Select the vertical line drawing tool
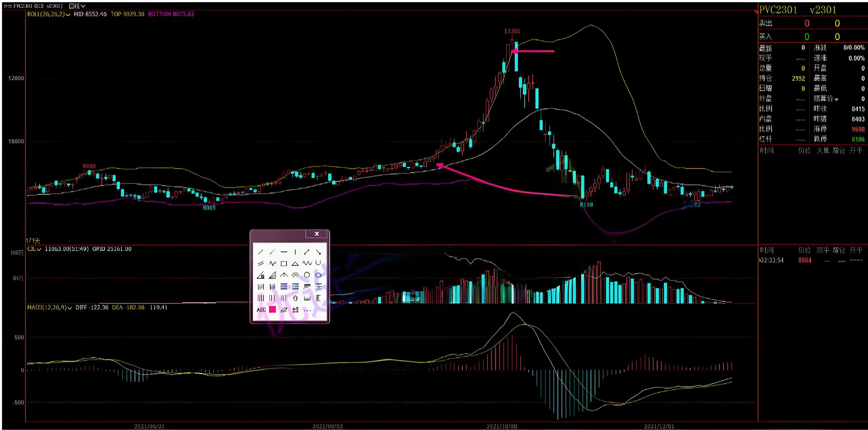 tap(295, 252)
